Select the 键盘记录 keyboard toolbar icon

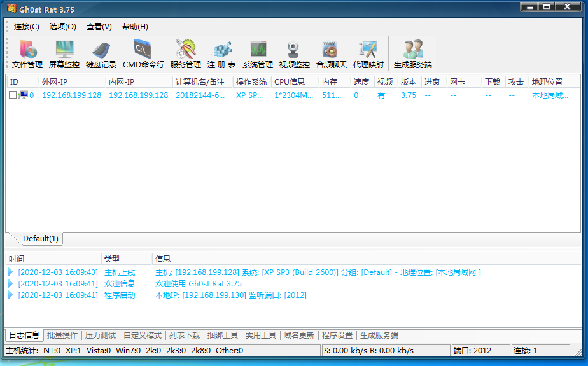tap(101, 54)
